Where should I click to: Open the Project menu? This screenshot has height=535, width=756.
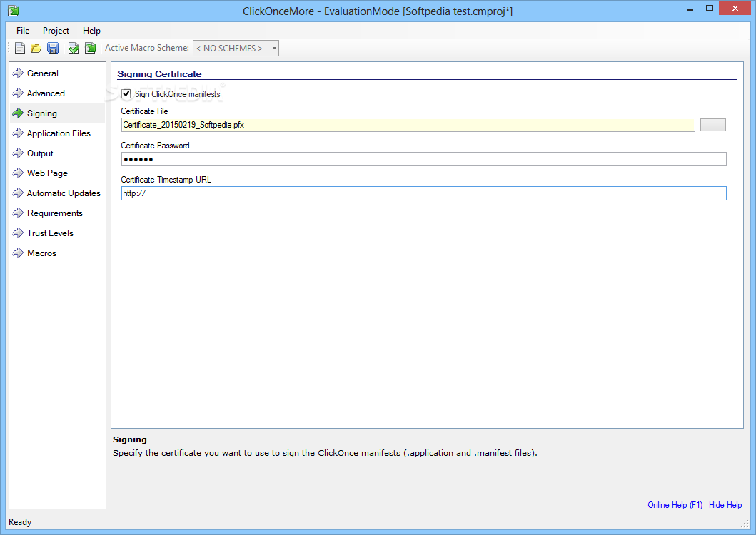(56, 31)
